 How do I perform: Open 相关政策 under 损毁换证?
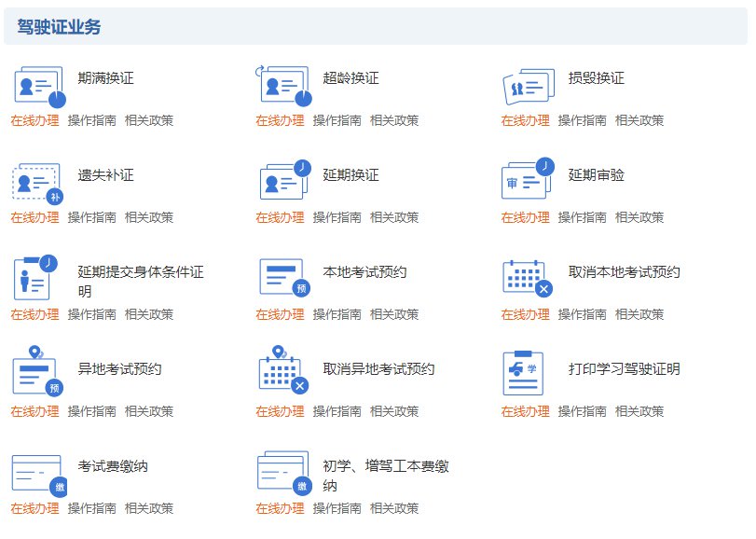click(639, 120)
